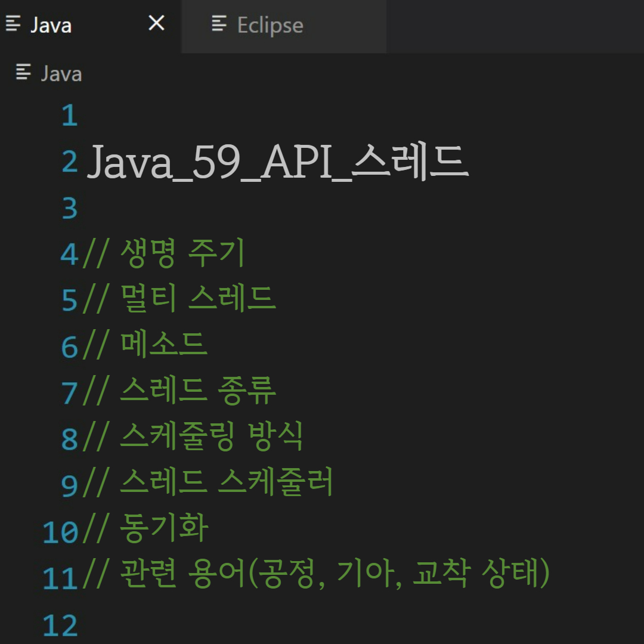Screen dimensions: 644x644
Task: Click line number 2 in gutter
Action: click(70, 162)
